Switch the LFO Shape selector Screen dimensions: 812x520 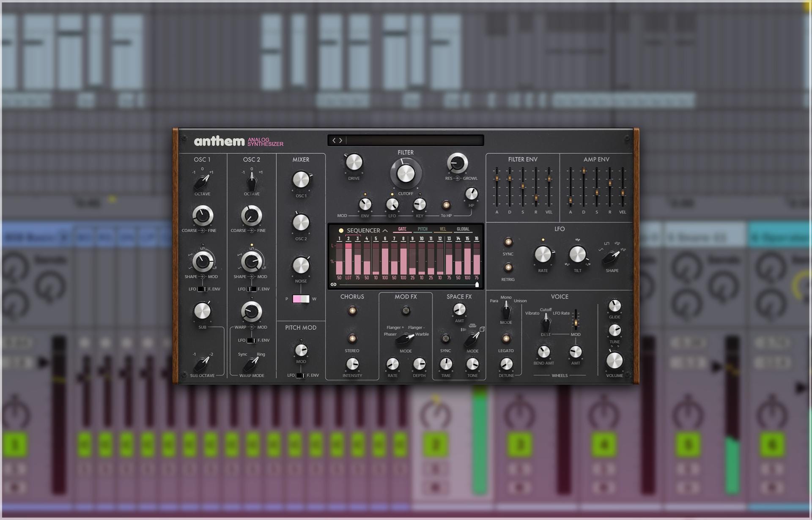(x=612, y=256)
